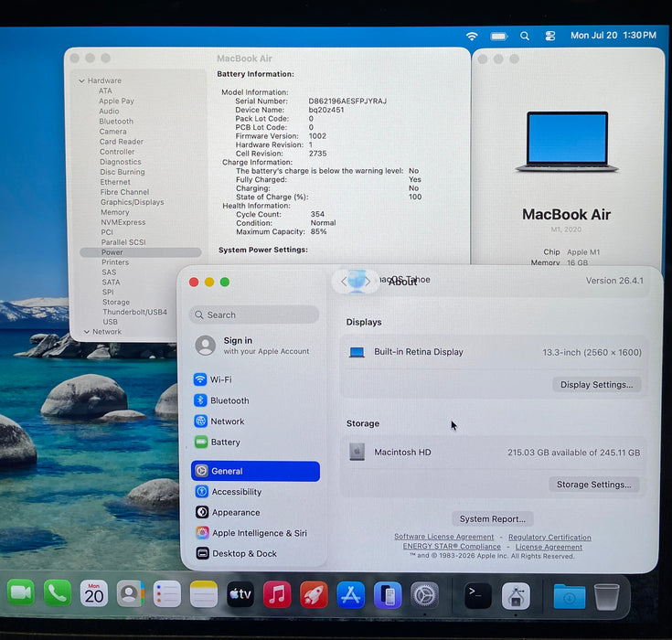Select Battery in Settings sidebar
Screen dimensions: 672x640
tap(255, 442)
